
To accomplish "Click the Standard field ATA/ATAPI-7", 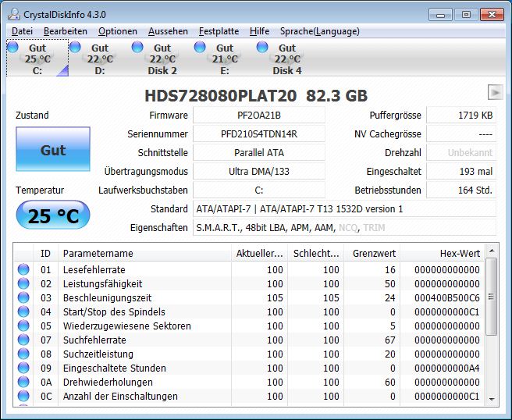I will coord(344,208).
